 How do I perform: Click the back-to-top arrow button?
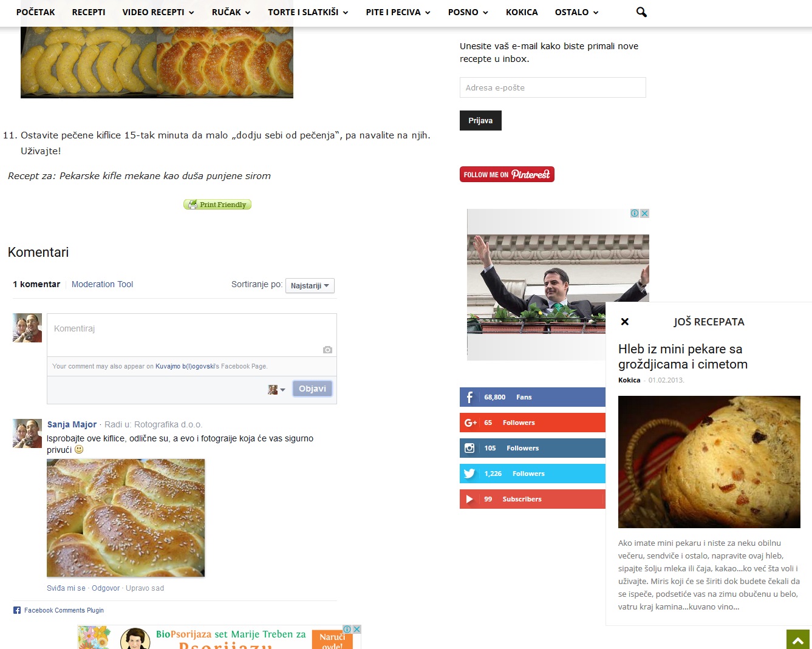click(799, 640)
